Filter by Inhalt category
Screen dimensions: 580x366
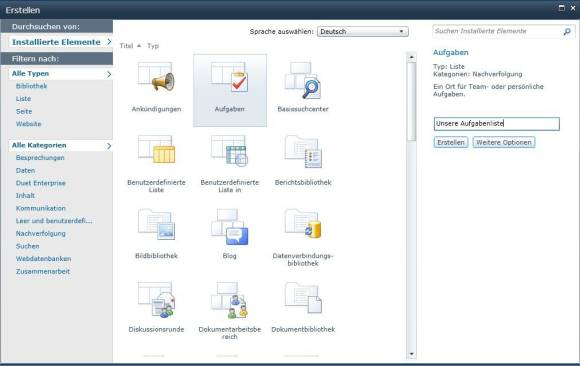click(25, 195)
